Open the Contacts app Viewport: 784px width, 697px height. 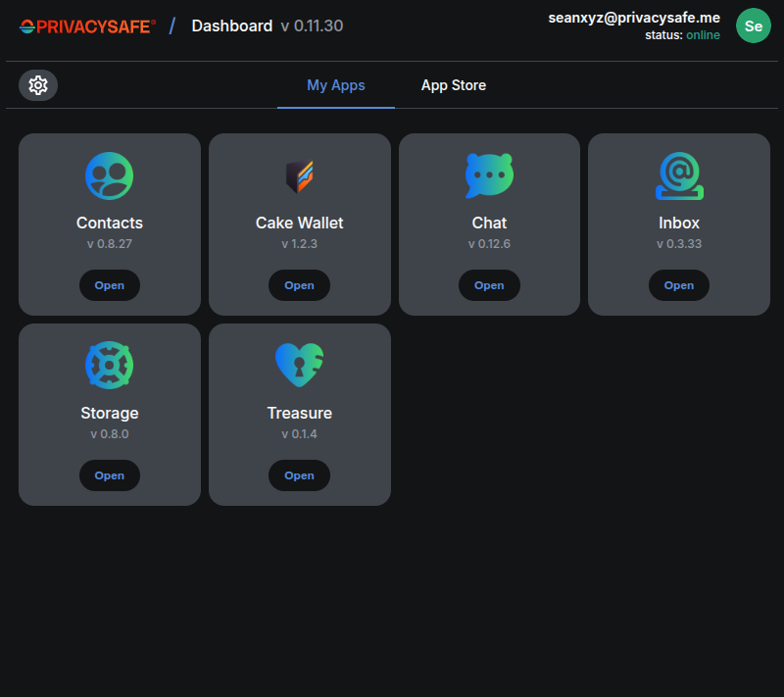[110, 285]
